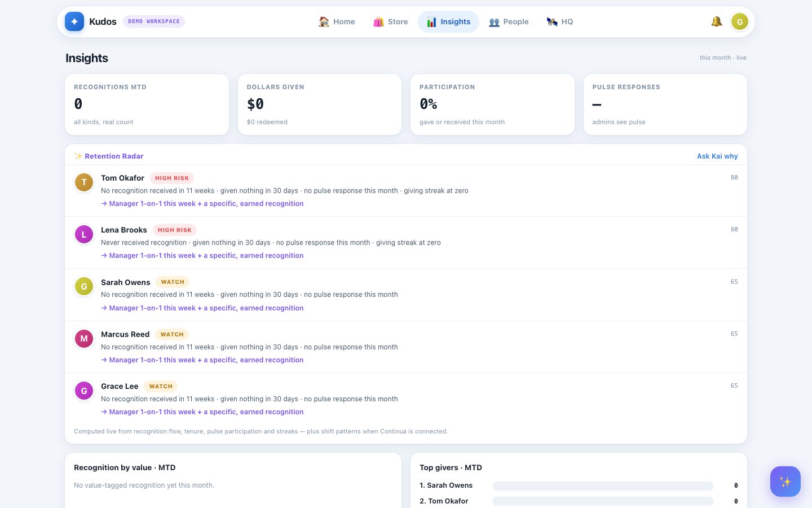The height and width of the screenshot is (508, 812).
Task: Open the Kai sparkle assistant button
Action: tap(785, 481)
